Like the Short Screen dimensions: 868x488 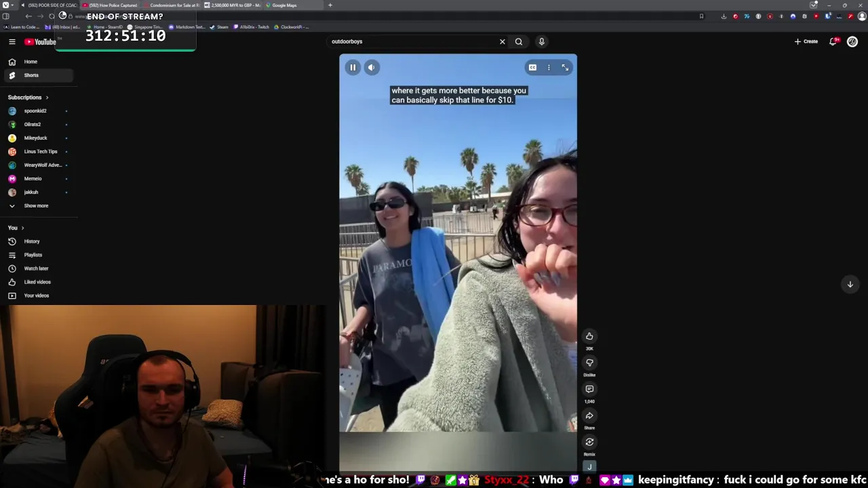click(589, 336)
